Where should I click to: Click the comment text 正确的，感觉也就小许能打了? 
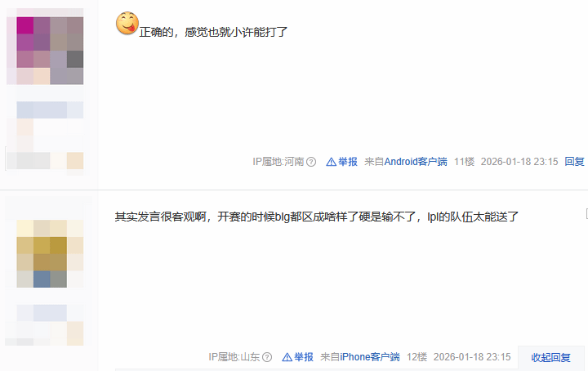pos(213,32)
